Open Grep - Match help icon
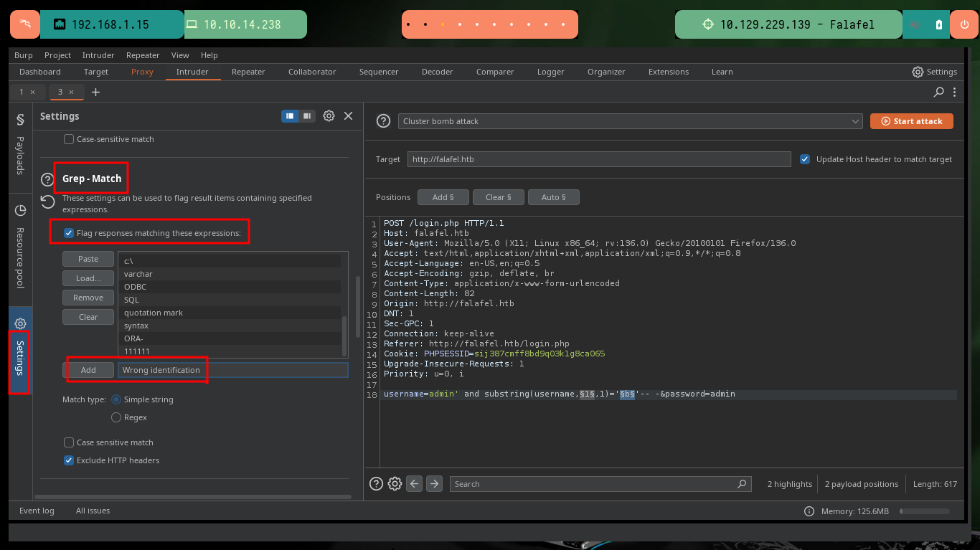 pyautogui.click(x=47, y=179)
